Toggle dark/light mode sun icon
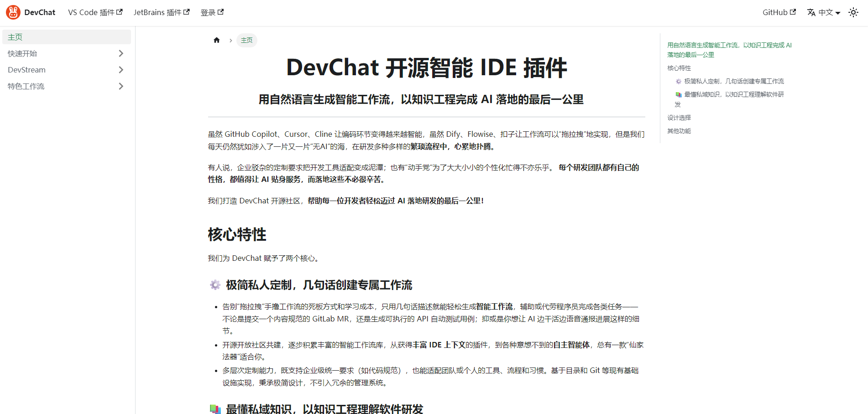 pos(853,12)
